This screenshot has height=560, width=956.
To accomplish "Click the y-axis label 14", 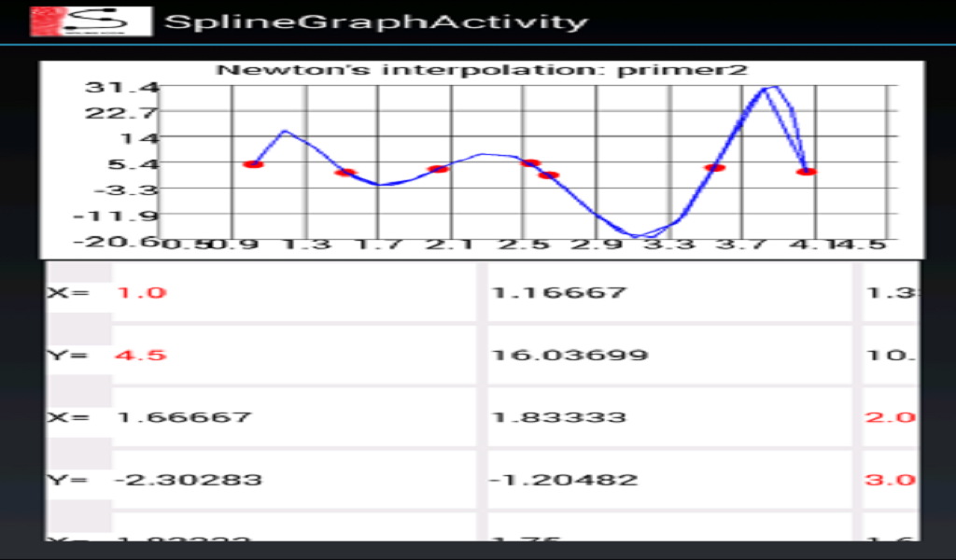I will pos(139,139).
